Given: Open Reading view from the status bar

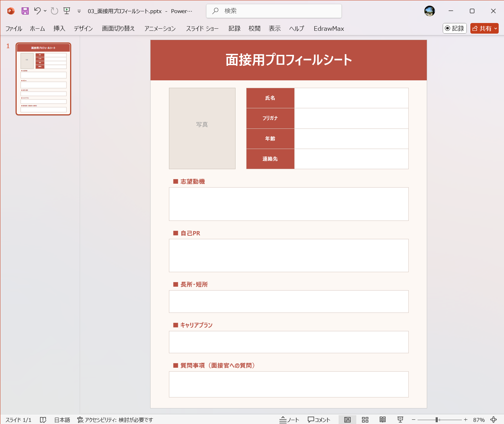Looking at the screenshot, I should click(x=383, y=419).
